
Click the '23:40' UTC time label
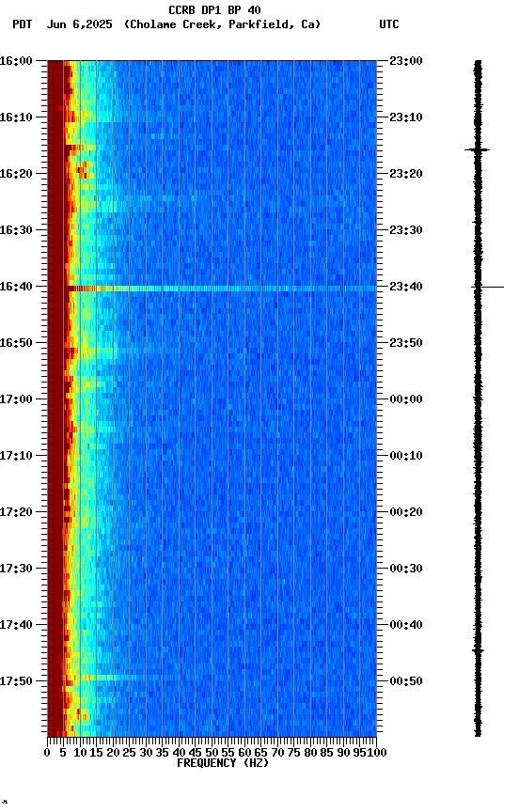(406, 287)
